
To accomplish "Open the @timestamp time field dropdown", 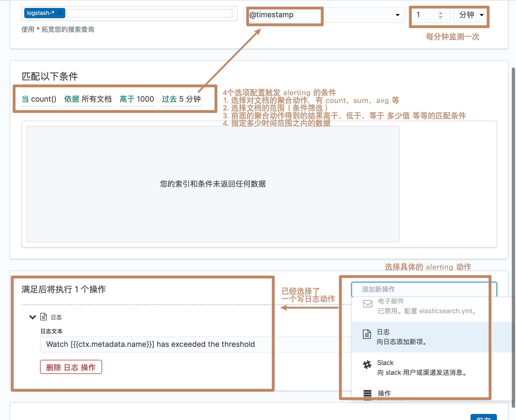I will tap(397, 15).
